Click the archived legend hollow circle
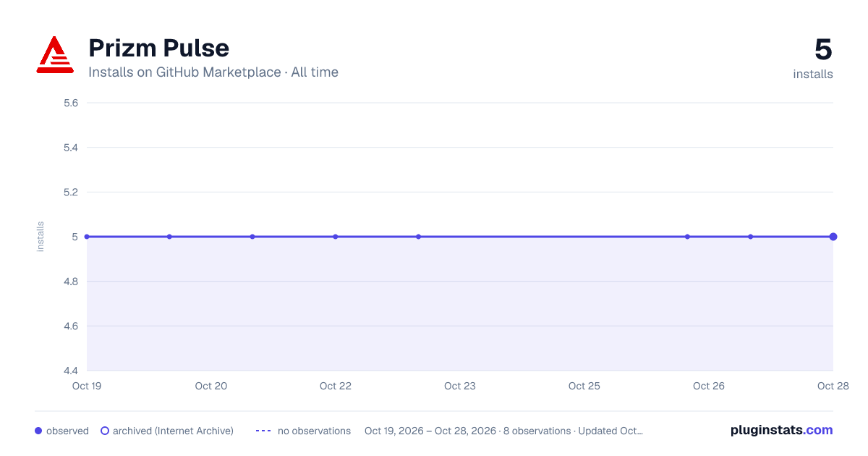This screenshot has height=456, width=868. click(105, 431)
